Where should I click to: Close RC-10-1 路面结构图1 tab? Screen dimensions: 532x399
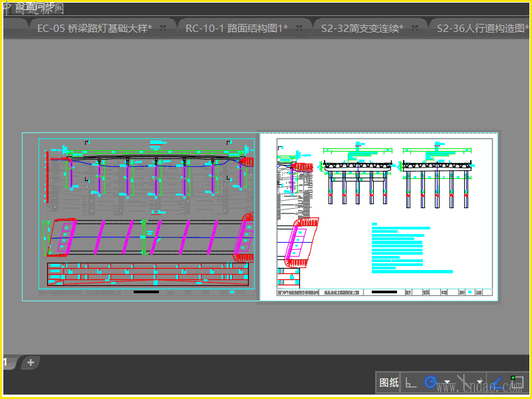point(299,28)
